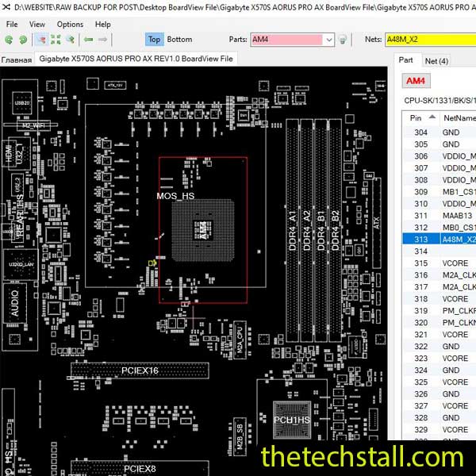
Task: Open the Options menu
Action: point(70,24)
